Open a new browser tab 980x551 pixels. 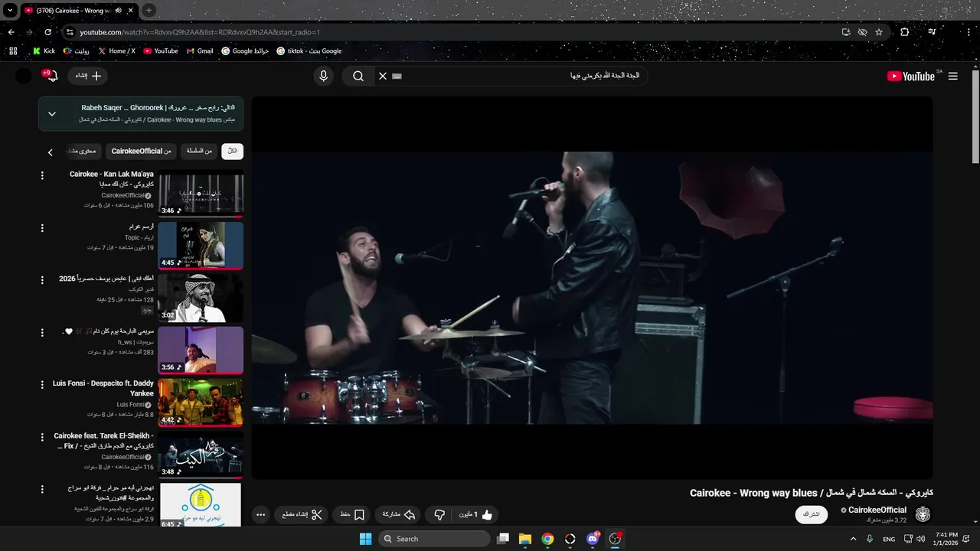pyautogui.click(x=149, y=11)
